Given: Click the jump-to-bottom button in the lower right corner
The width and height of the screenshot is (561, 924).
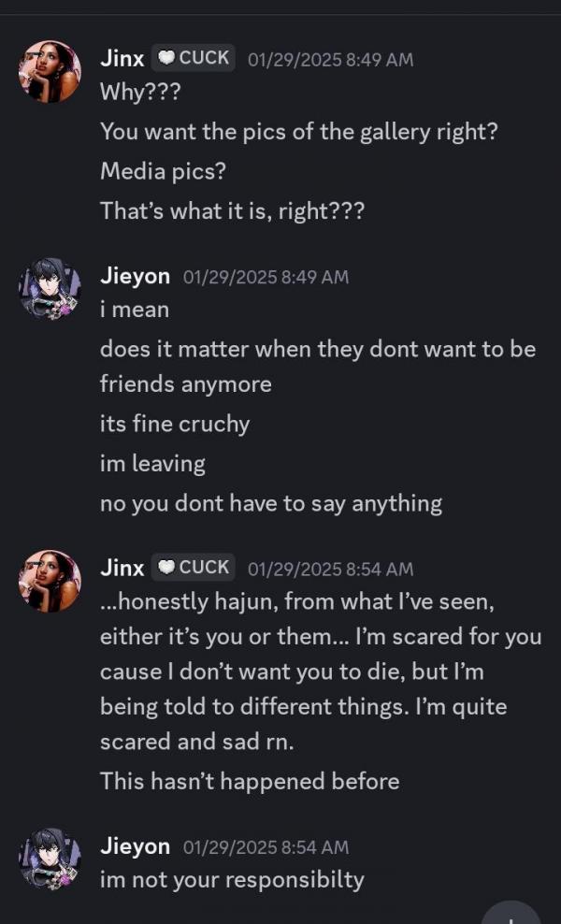Looking at the screenshot, I should pos(511,915).
